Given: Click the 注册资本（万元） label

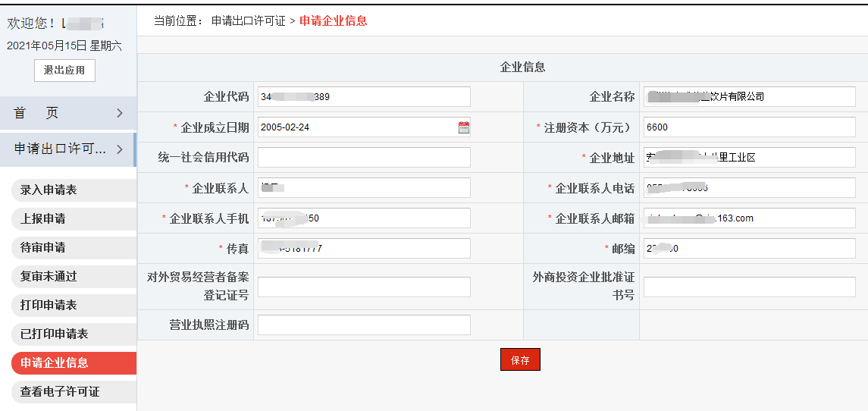Looking at the screenshot, I should point(590,127).
